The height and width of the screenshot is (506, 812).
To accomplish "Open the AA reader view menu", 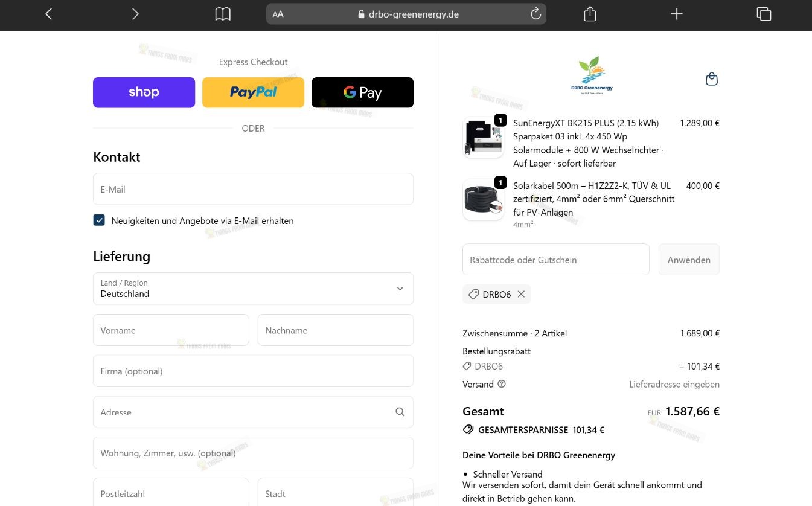I will [x=278, y=14].
